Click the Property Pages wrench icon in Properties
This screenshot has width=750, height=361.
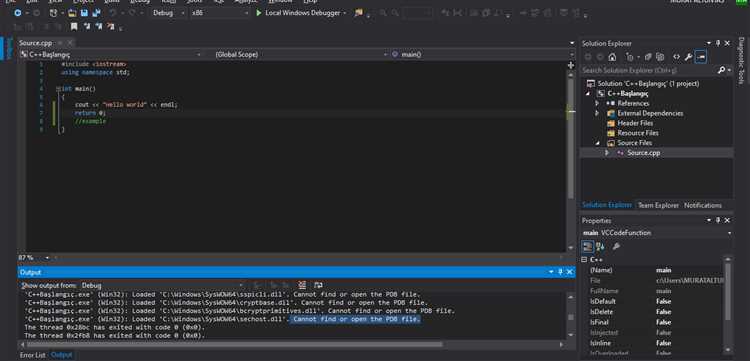tap(616, 247)
